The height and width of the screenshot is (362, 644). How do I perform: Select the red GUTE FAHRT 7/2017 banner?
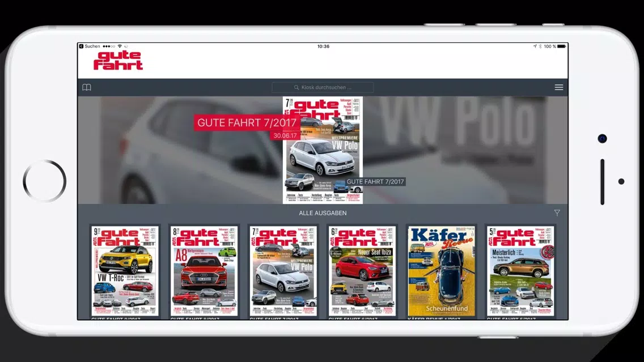pos(247,122)
